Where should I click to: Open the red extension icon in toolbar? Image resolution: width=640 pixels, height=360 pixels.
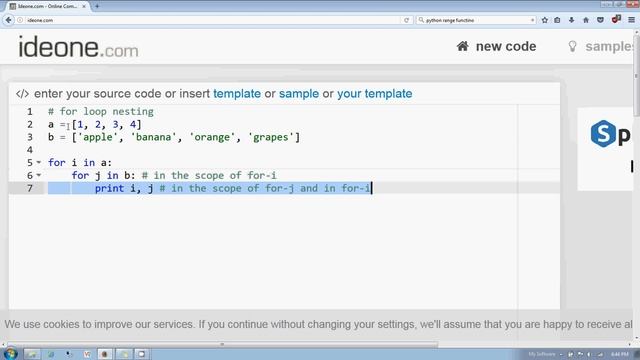pos(616,19)
